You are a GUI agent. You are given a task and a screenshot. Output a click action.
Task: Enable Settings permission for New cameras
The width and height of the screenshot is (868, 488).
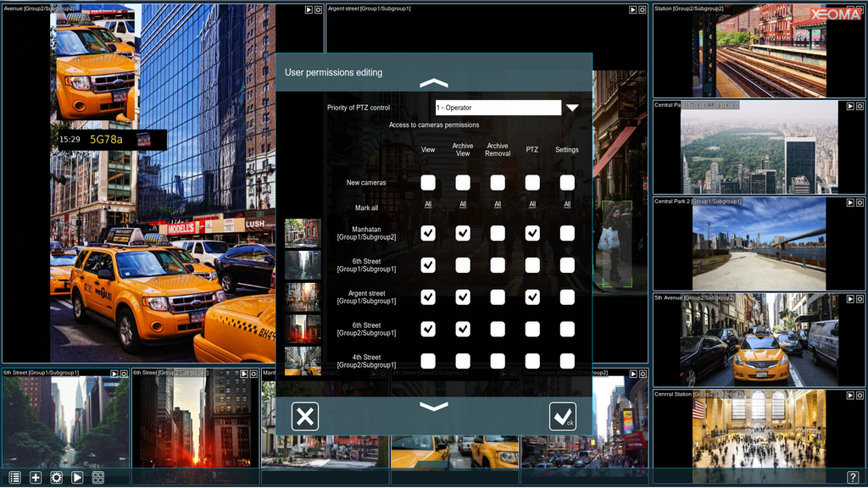coord(567,183)
